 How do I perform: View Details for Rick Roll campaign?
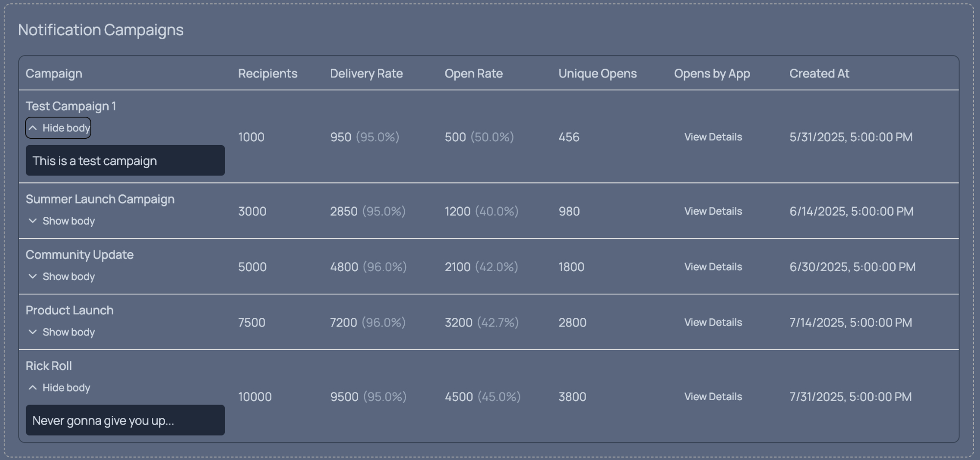tap(713, 397)
